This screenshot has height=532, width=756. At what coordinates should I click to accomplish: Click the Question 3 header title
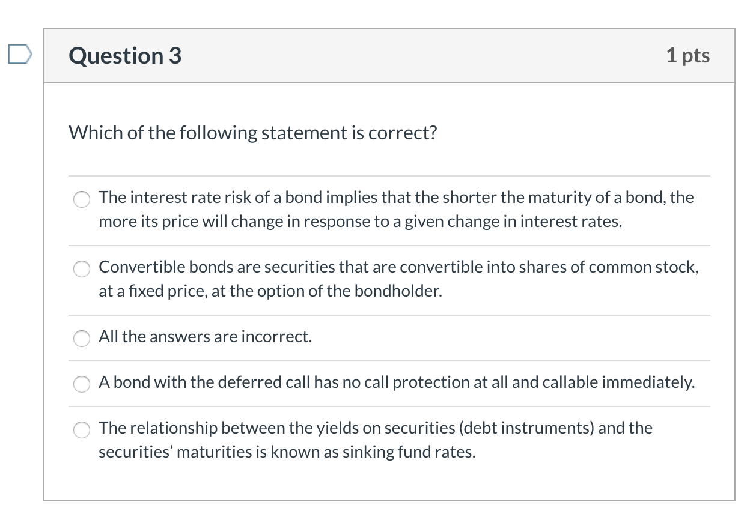tap(124, 55)
